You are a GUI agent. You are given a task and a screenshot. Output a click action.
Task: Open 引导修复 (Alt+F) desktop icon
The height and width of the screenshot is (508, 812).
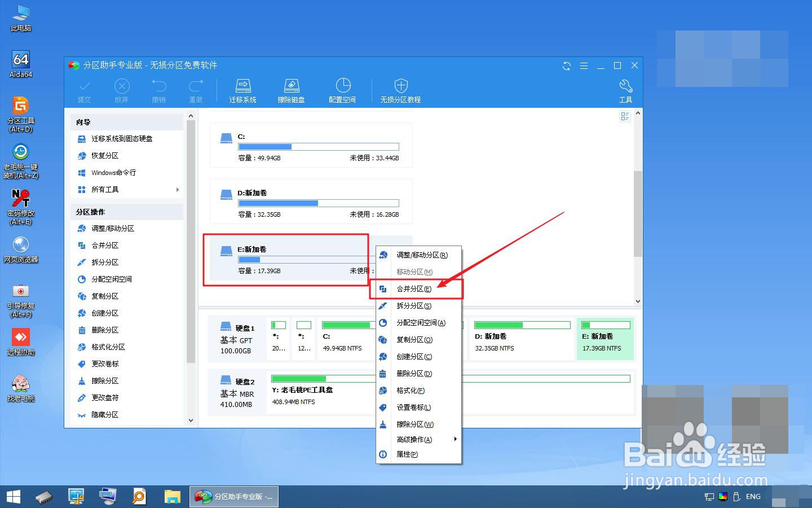point(21,300)
